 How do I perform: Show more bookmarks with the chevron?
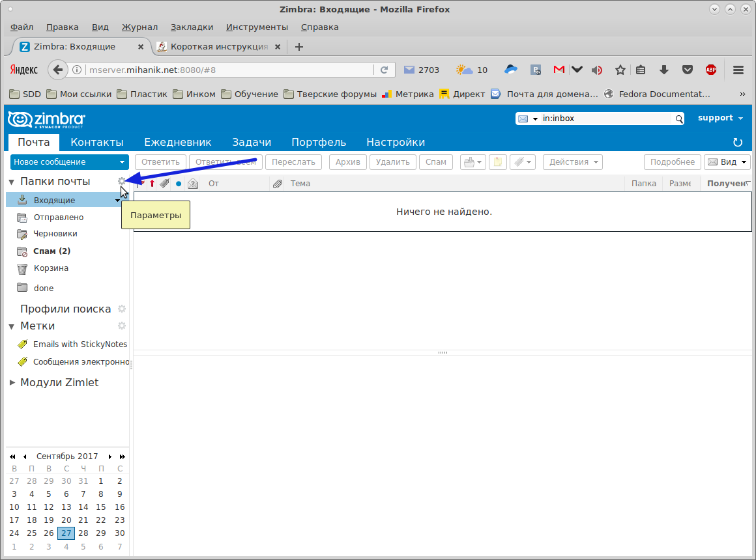742,94
